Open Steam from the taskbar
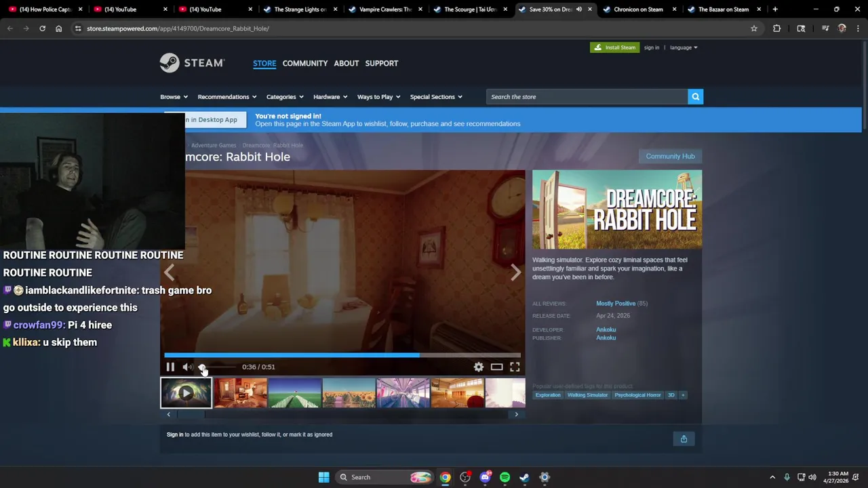This screenshot has width=868, height=488. [x=524, y=477]
